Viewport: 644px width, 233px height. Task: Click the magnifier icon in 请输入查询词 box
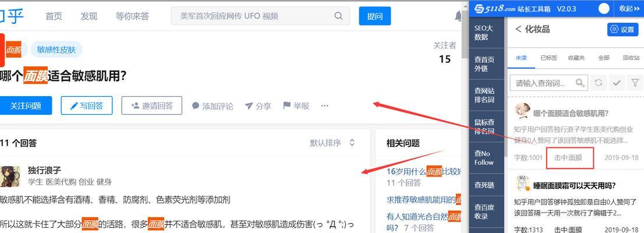coord(580,83)
